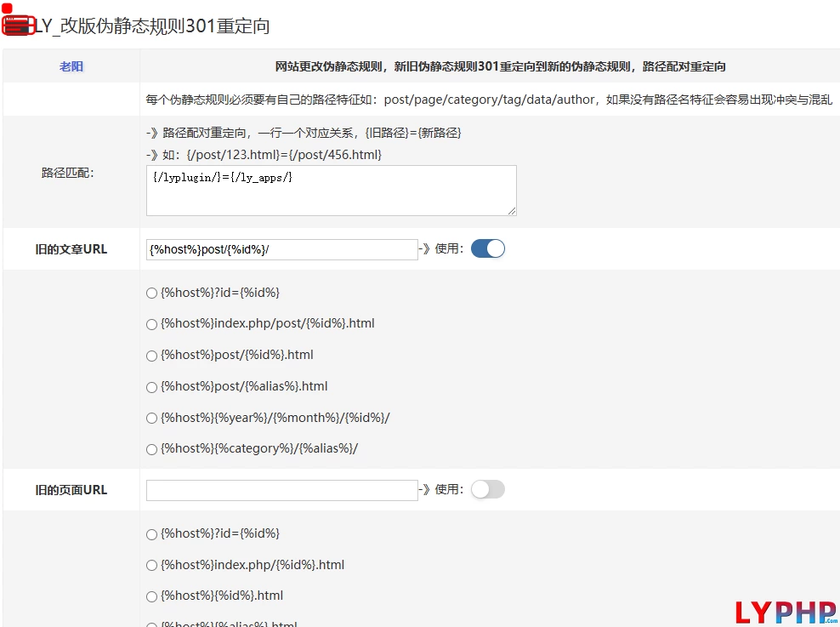Click the 路径匹配 rules textarea
Image resolution: width=840 pixels, height=627 pixels.
331,191
